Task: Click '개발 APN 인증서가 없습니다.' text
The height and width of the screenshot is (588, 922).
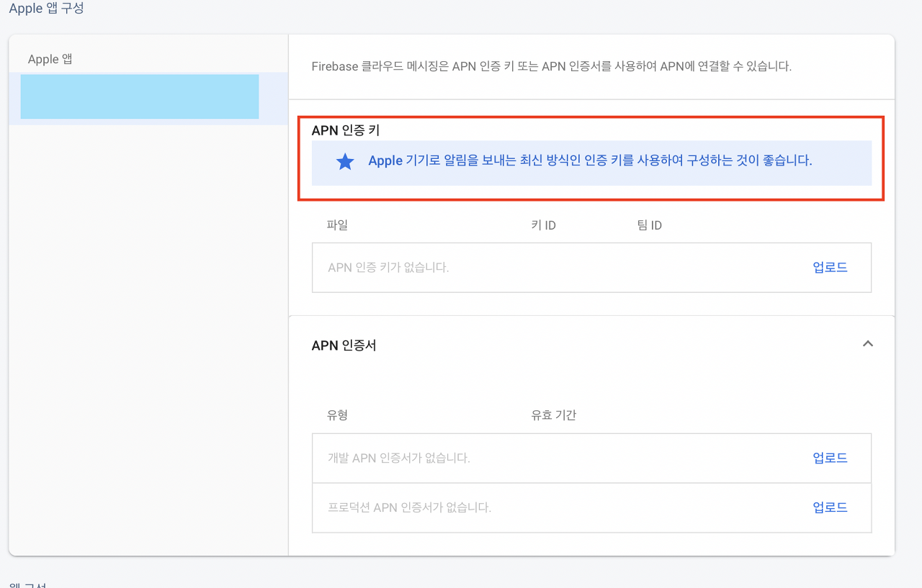Action: (398, 458)
